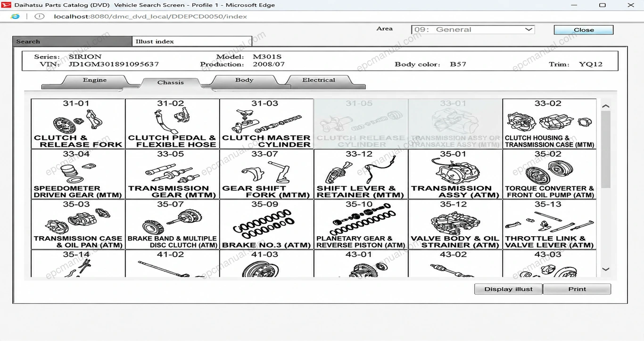Expand the Area dropdown showing 09: General

(473, 29)
